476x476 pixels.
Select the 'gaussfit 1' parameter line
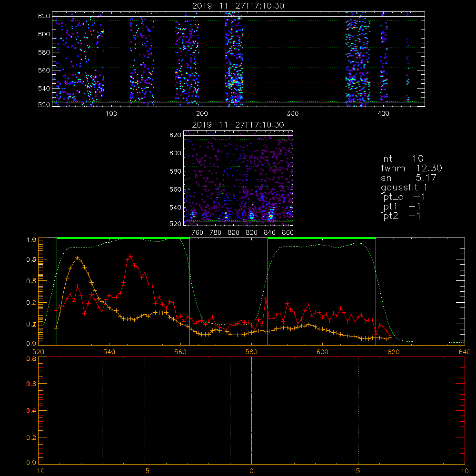tap(404, 188)
